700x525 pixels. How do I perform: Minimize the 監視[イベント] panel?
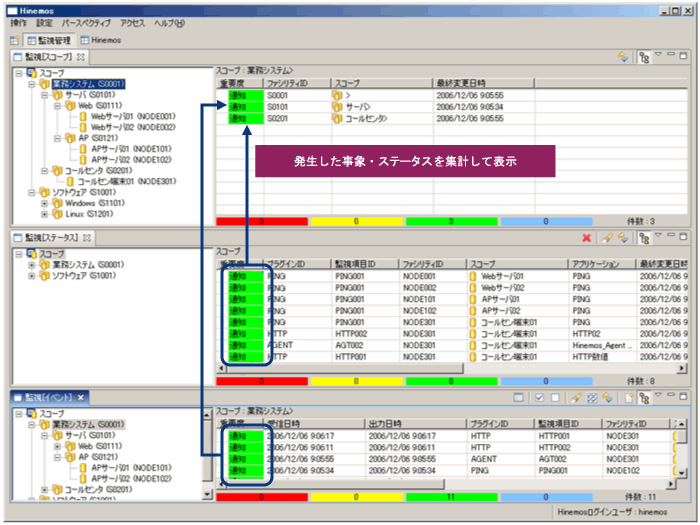[x=671, y=395]
